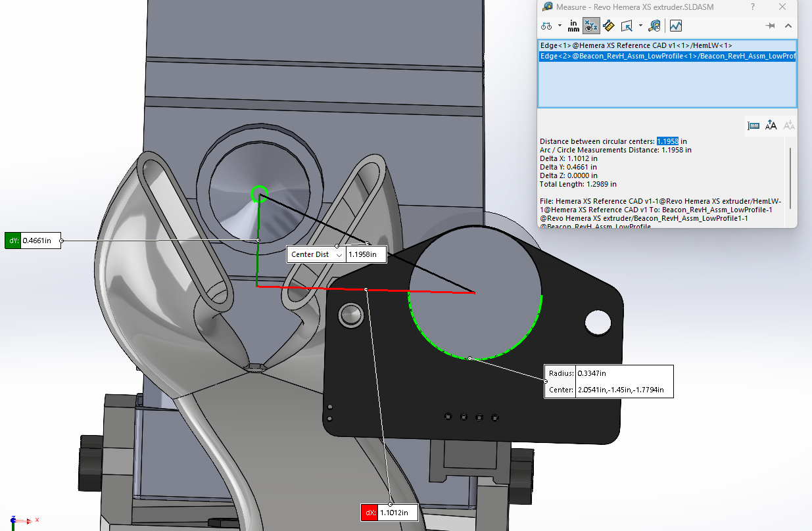
Task: Click the Create Sensor chart icon
Action: coord(676,26)
